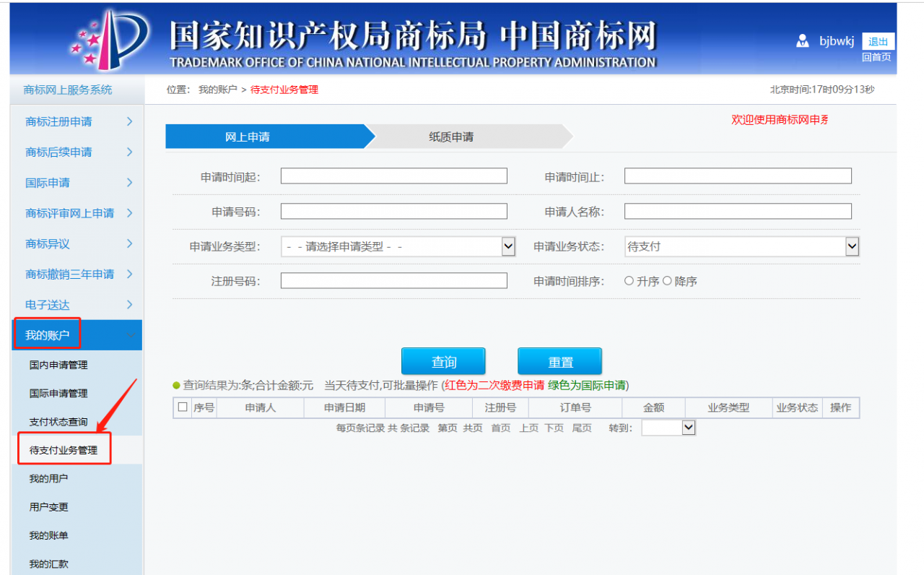Open the 申请业务类型 dropdown
The width and height of the screenshot is (924, 575).
click(x=507, y=246)
